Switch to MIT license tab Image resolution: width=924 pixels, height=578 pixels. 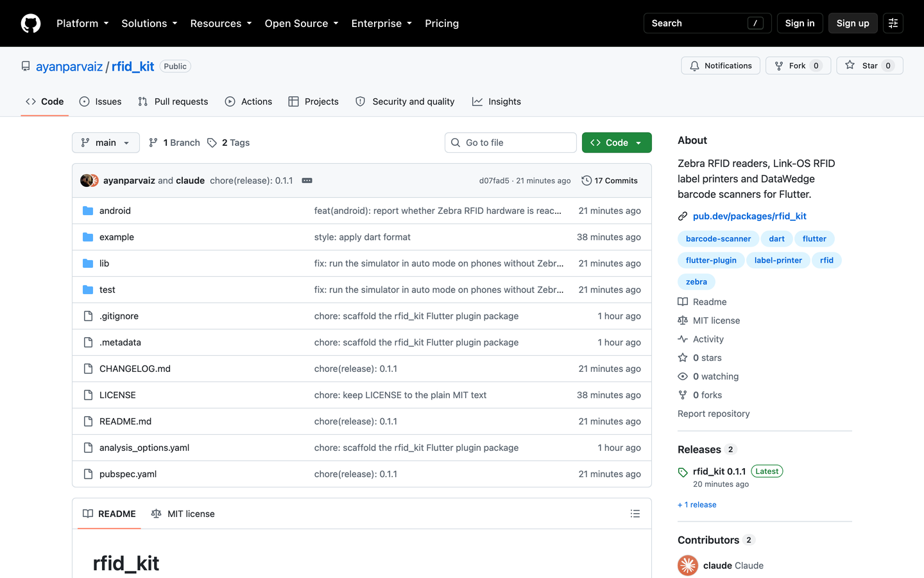pos(183,514)
